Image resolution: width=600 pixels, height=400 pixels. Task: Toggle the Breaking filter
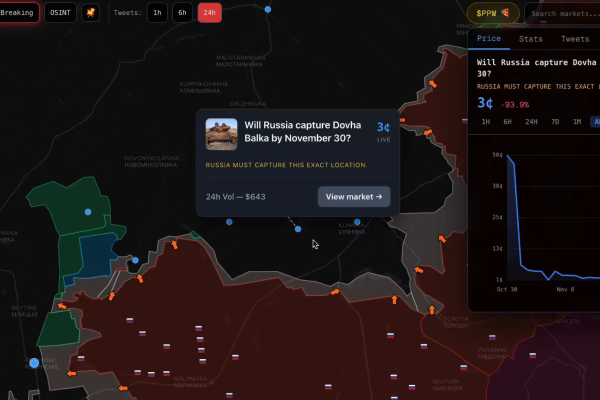pos(19,13)
